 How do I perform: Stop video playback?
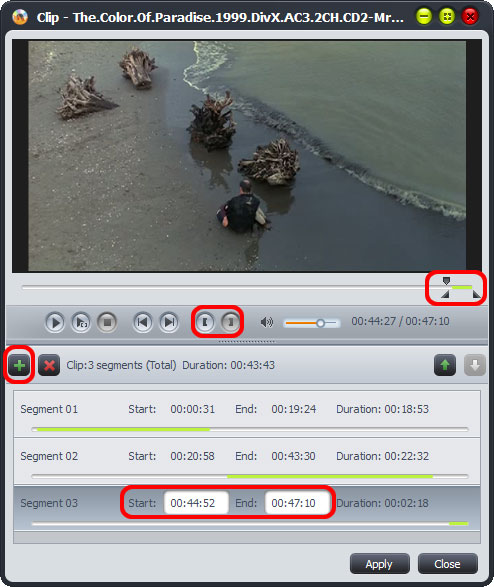click(x=107, y=322)
